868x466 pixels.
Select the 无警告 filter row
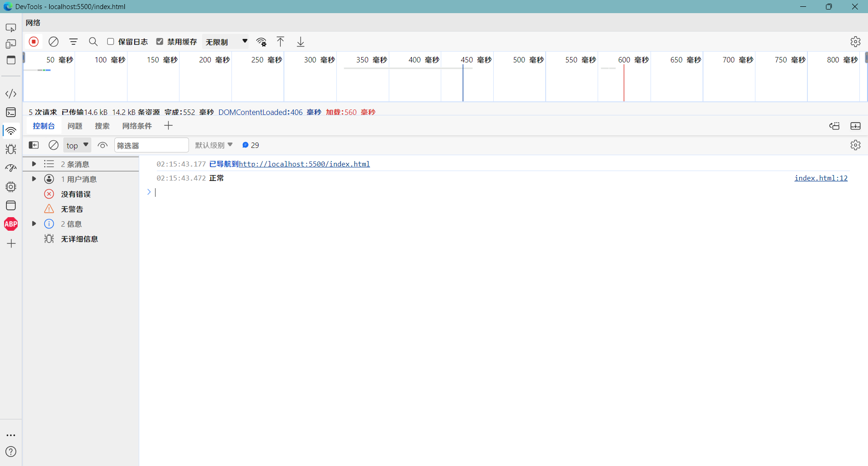(80, 209)
